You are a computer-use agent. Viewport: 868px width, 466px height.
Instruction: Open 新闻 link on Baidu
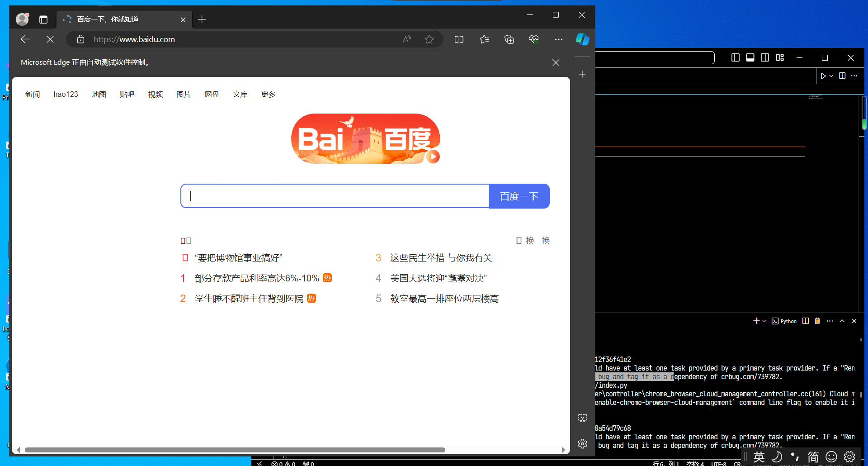point(33,94)
